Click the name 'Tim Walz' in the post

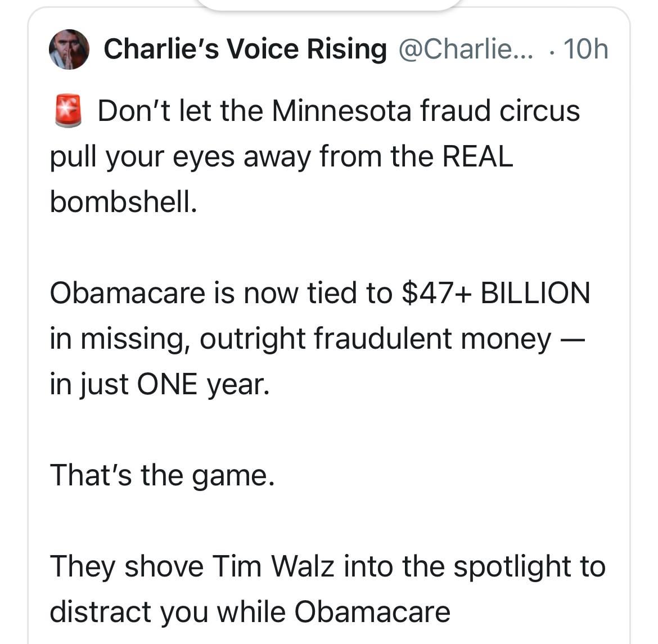pos(273,566)
